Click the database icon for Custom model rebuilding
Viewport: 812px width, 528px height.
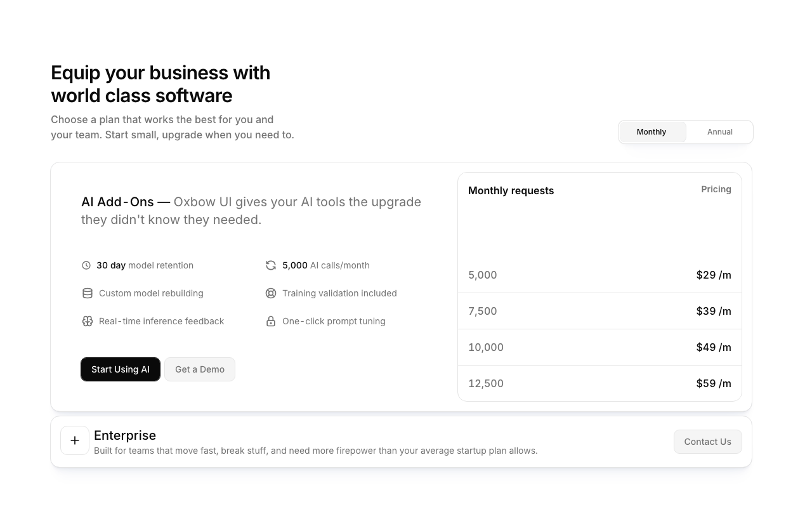[87, 293]
